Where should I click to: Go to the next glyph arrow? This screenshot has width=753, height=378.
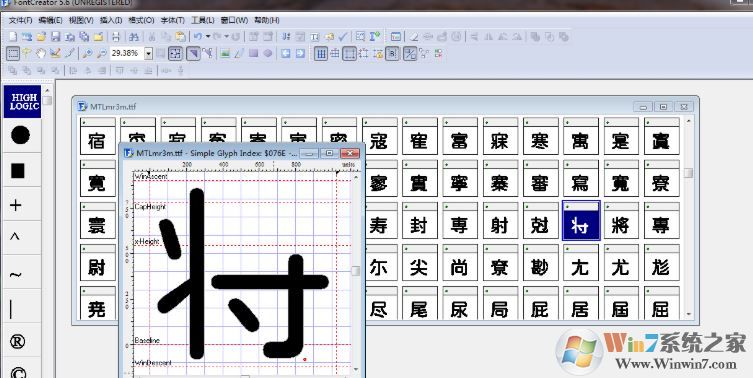[x=300, y=53]
